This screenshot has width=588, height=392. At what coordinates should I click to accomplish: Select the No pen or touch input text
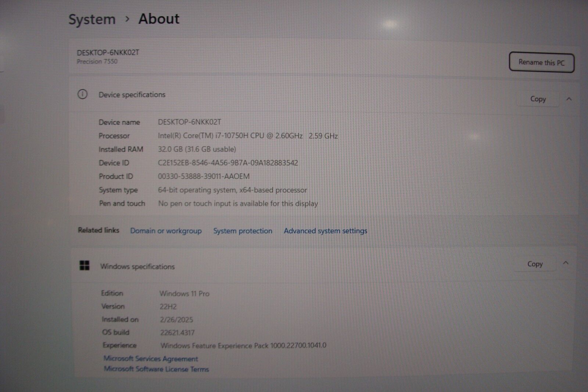pyautogui.click(x=238, y=203)
